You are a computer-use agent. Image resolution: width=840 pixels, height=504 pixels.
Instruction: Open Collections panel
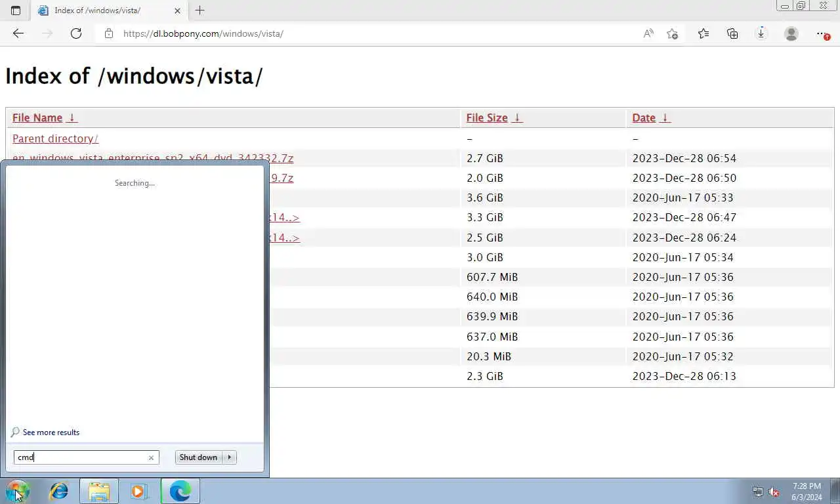pyautogui.click(x=732, y=33)
